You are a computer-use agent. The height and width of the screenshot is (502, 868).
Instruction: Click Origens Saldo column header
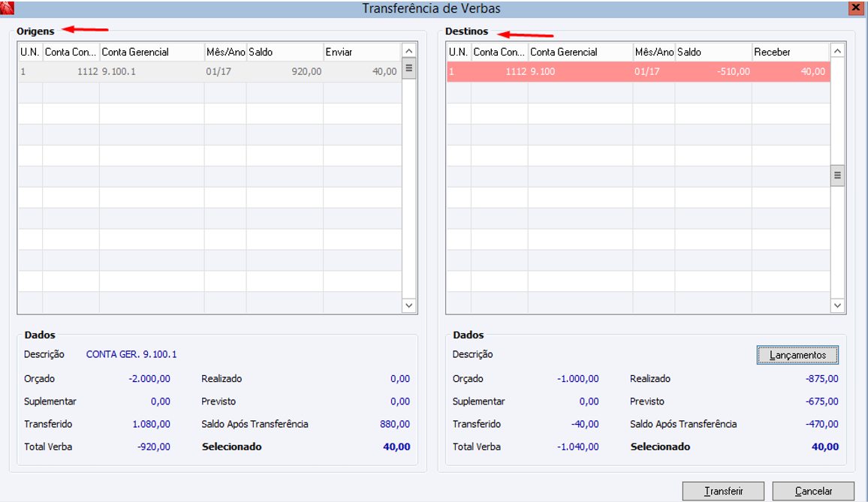(285, 52)
